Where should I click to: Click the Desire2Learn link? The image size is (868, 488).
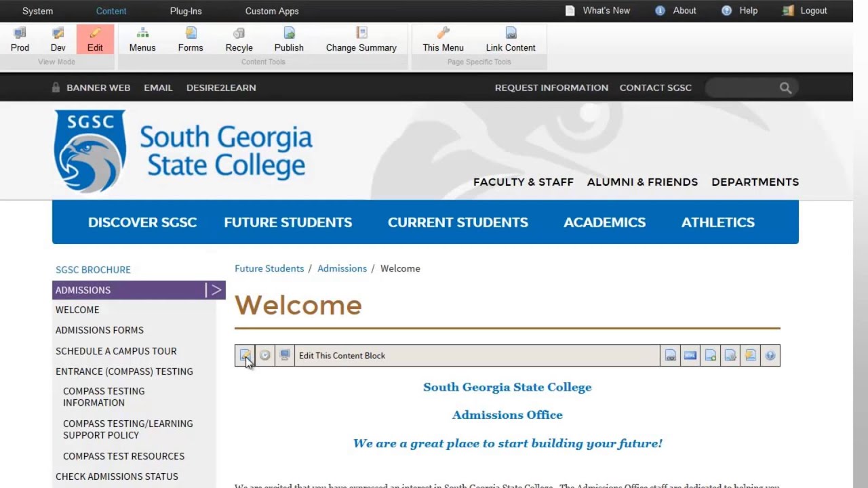click(221, 87)
